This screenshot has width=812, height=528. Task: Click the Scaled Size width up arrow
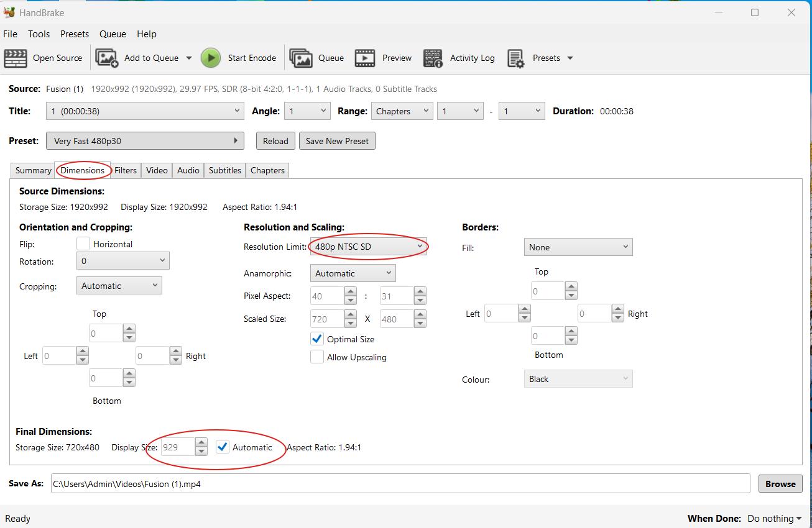coord(350,314)
